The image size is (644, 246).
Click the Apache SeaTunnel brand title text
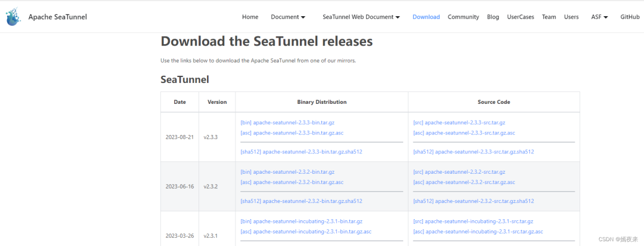[x=57, y=17]
